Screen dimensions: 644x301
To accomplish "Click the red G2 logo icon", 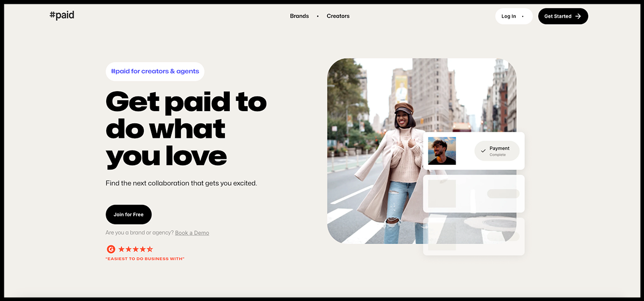I will click(111, 249).
